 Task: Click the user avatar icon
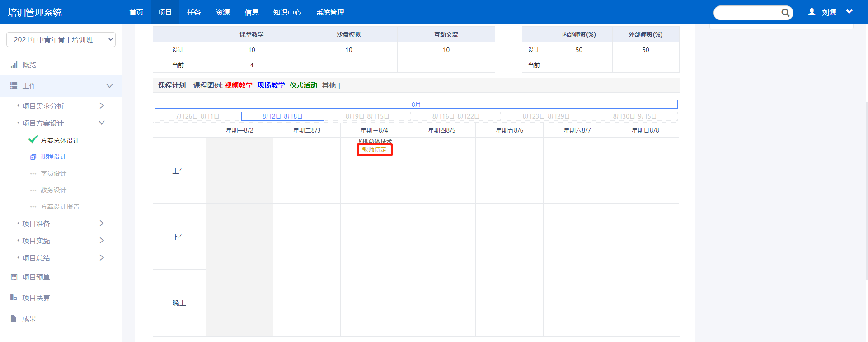812,12
